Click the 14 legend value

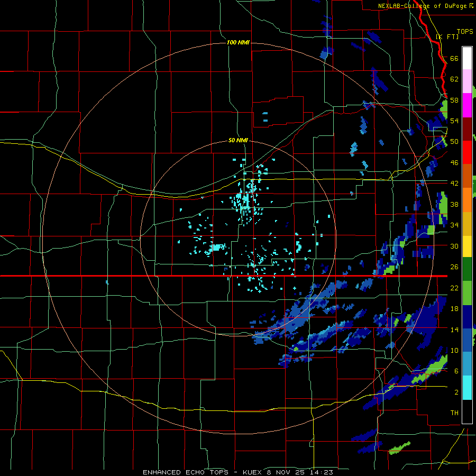pos(454,329)
